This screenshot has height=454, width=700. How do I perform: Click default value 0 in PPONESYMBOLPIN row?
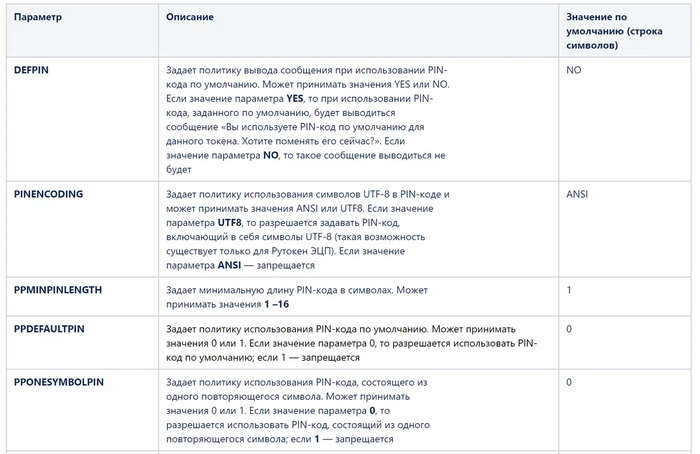click(x=569, y=382)
